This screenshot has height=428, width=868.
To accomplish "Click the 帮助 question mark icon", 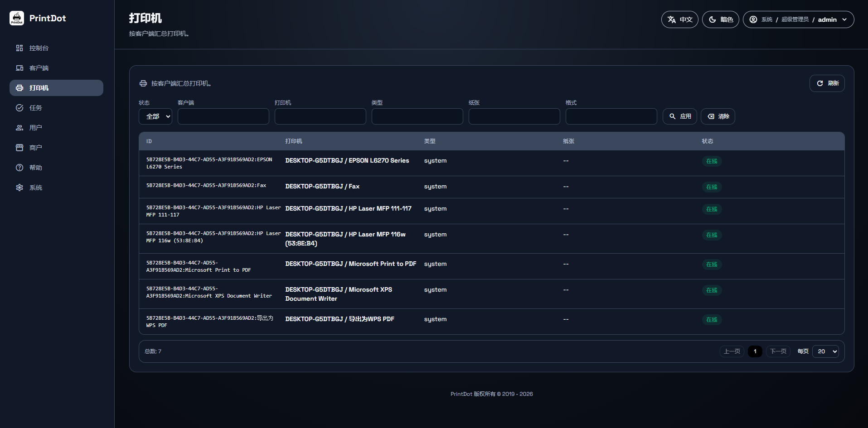I will (x=19, y=168).
